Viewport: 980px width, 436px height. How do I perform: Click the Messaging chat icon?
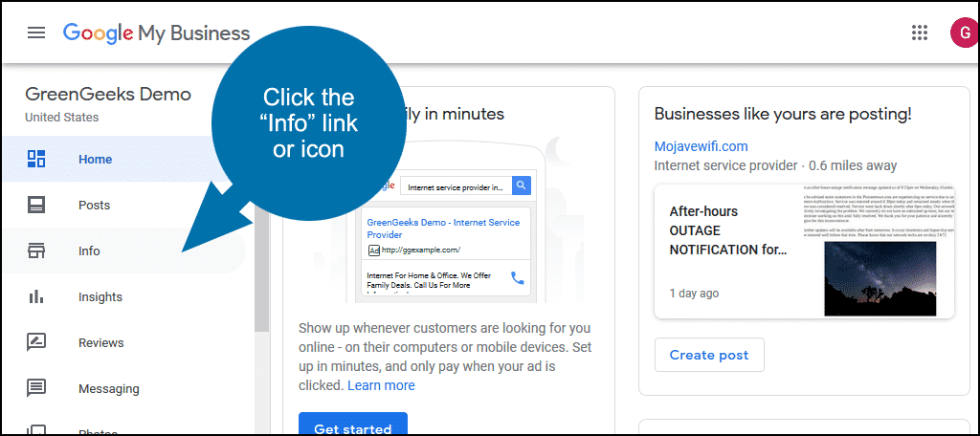click(36, 388)
